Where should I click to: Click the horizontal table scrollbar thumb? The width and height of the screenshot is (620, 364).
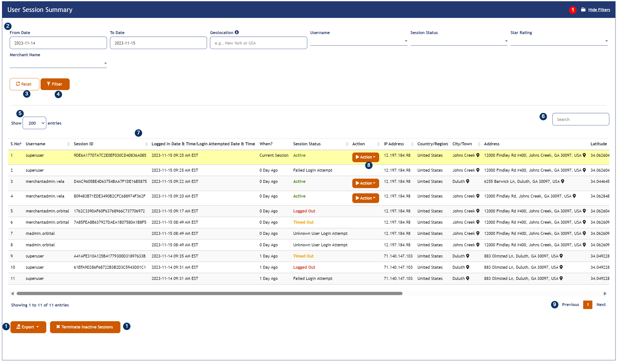(209, 294)
